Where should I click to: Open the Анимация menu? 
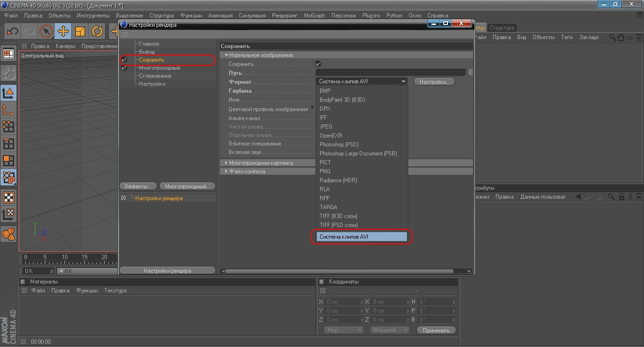click(220, 16)
